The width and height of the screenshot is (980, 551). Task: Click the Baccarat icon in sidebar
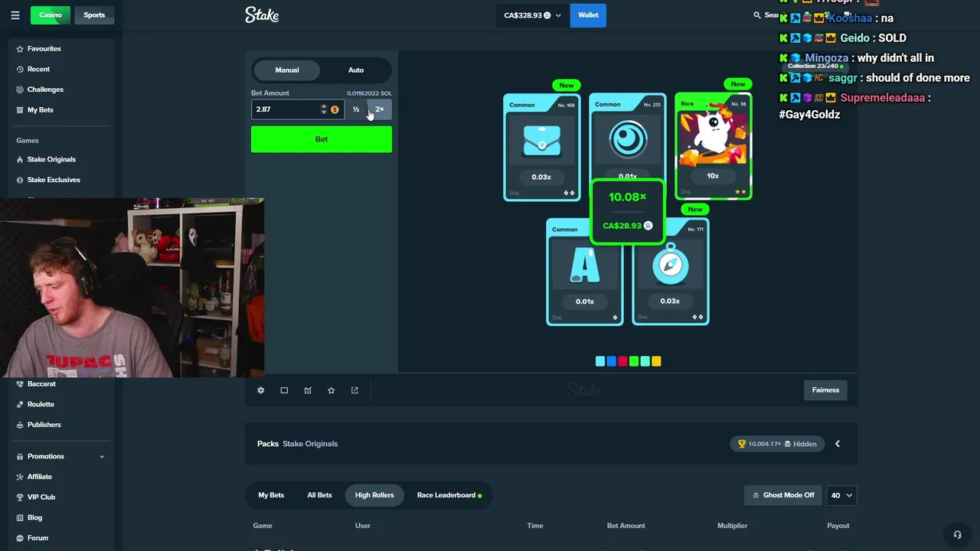tap(20, 384)
